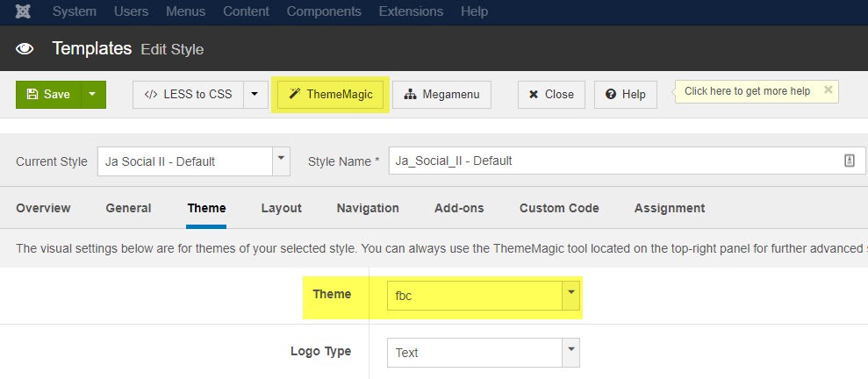Click the Help button

(x=625, y=95)
